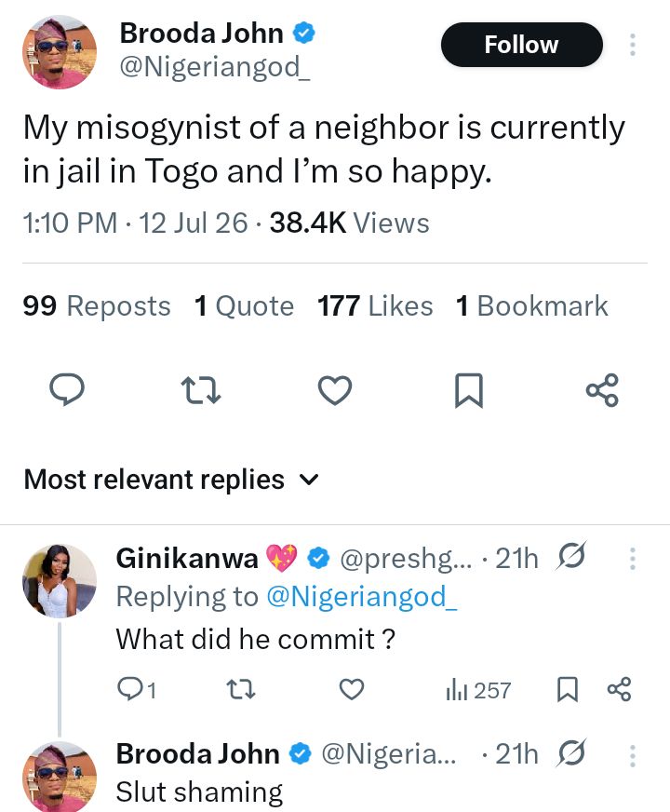Bookmark the main post
This screenshot has height=812, width=670.
[469, 390]
